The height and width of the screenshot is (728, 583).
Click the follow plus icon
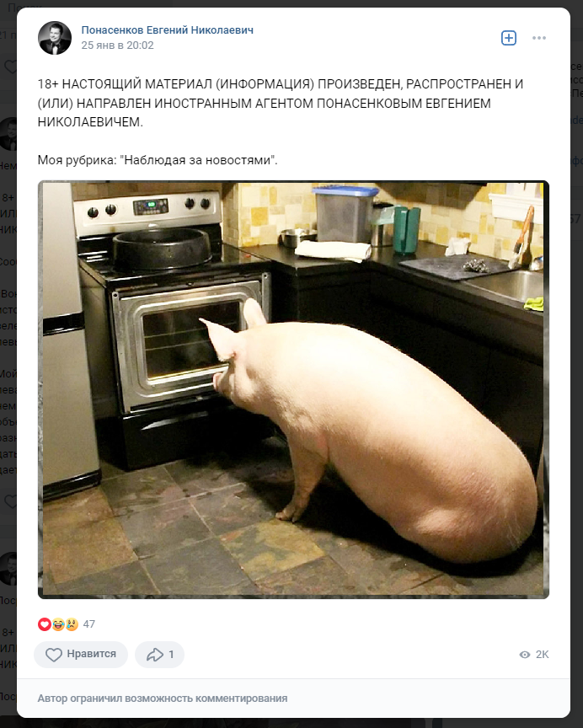click(x=509, y=38)
